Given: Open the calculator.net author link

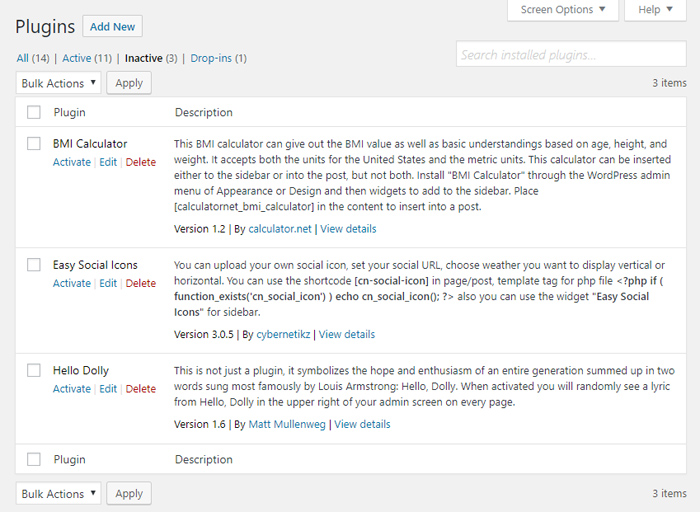Looking at the screenshot, I should tap(280, 229).
